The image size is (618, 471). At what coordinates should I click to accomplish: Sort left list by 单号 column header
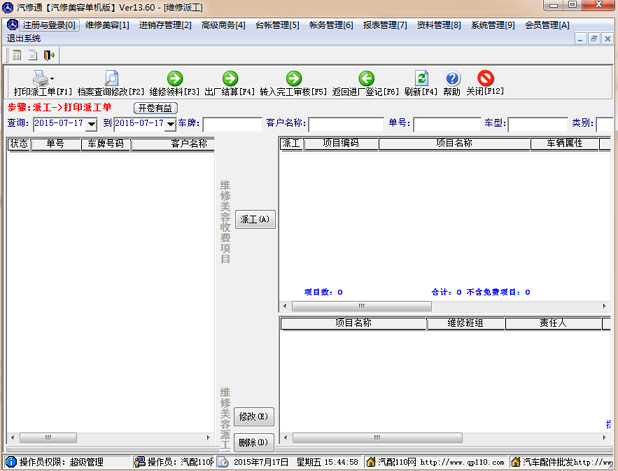(x=56, y=144)
